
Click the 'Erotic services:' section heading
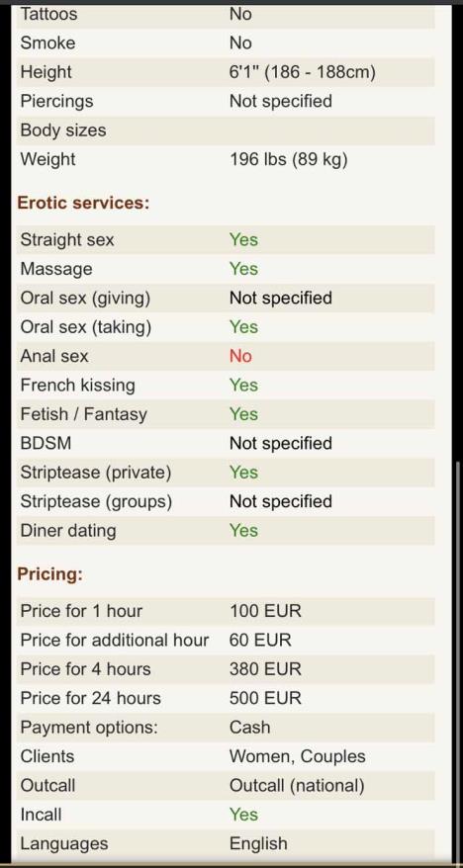coord(84,203)
